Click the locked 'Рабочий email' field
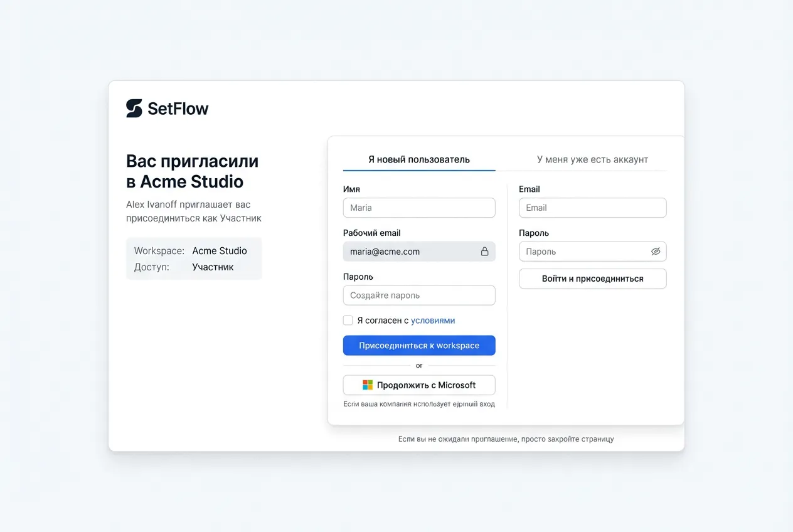793x532 pixels. 408,252
